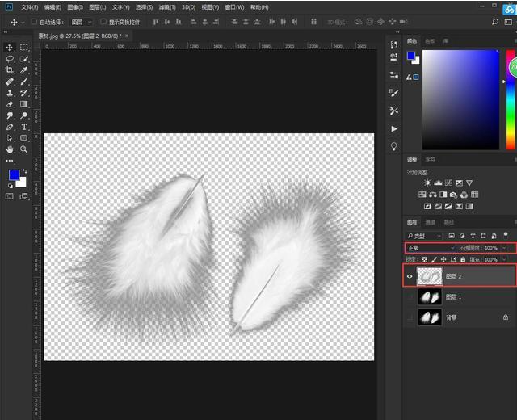Check the 显示变换控件 checkbox
This screenshot has height=420, width=517.
[x=103, y=22]
